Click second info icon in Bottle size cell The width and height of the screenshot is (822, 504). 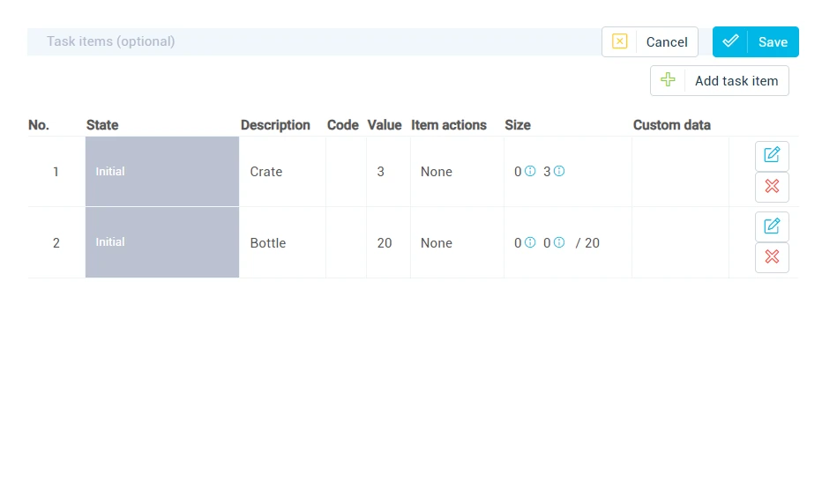[x=559, y=242]
